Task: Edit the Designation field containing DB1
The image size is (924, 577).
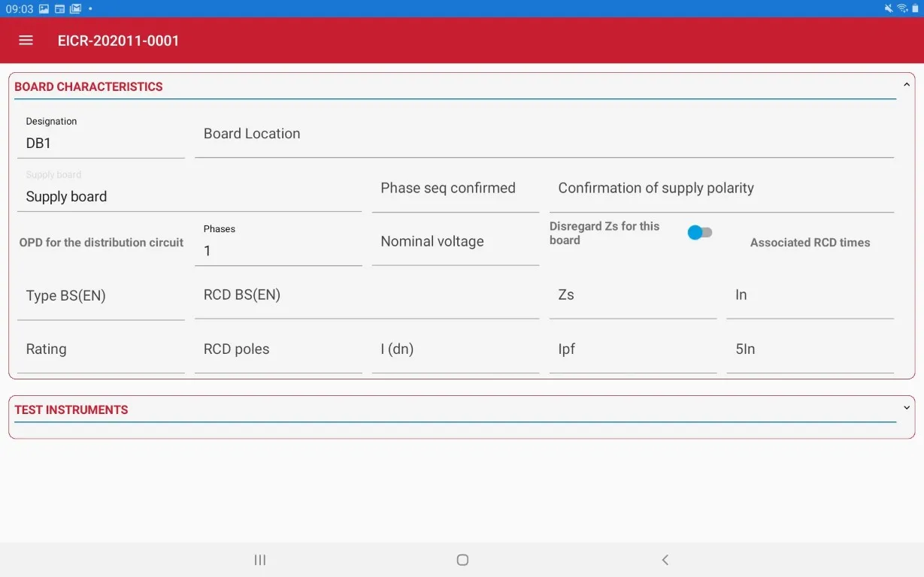Action: pos(101,143)
